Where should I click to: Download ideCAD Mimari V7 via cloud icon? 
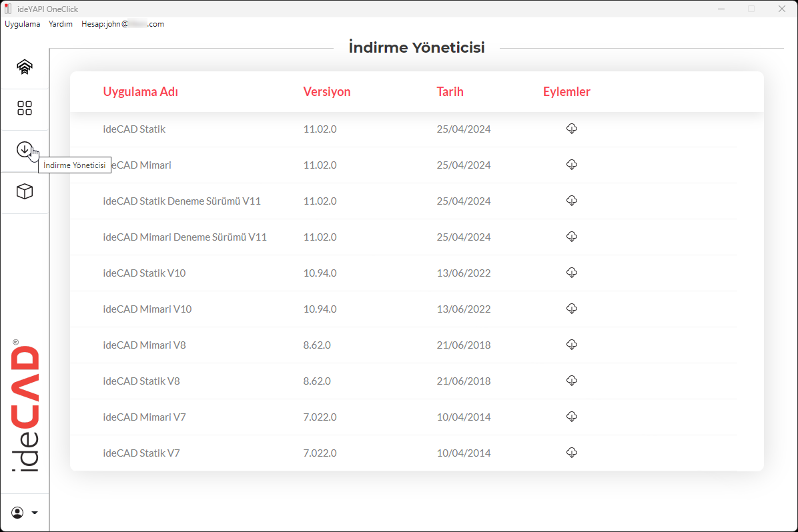pos(571,417)
